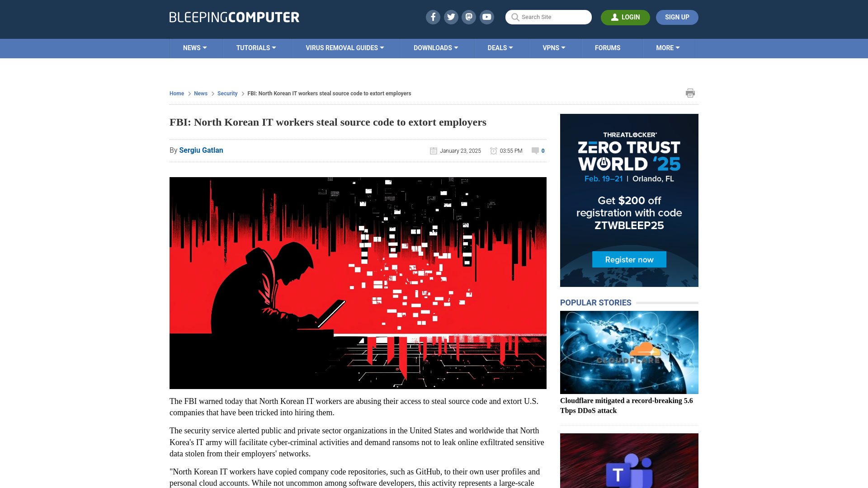Open author link for Sergiu Gatlan
The image size is (868, 488).
[x=201, y=150]
